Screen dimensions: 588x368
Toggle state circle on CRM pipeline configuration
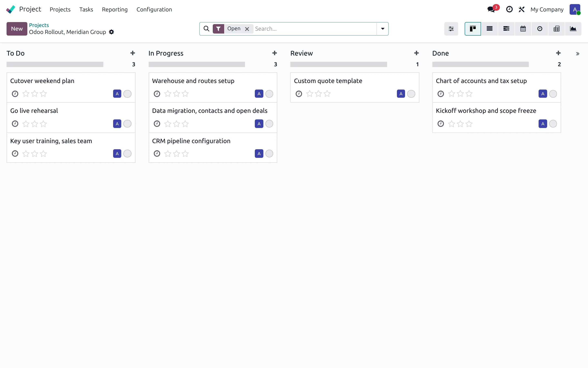coord(269,154)
